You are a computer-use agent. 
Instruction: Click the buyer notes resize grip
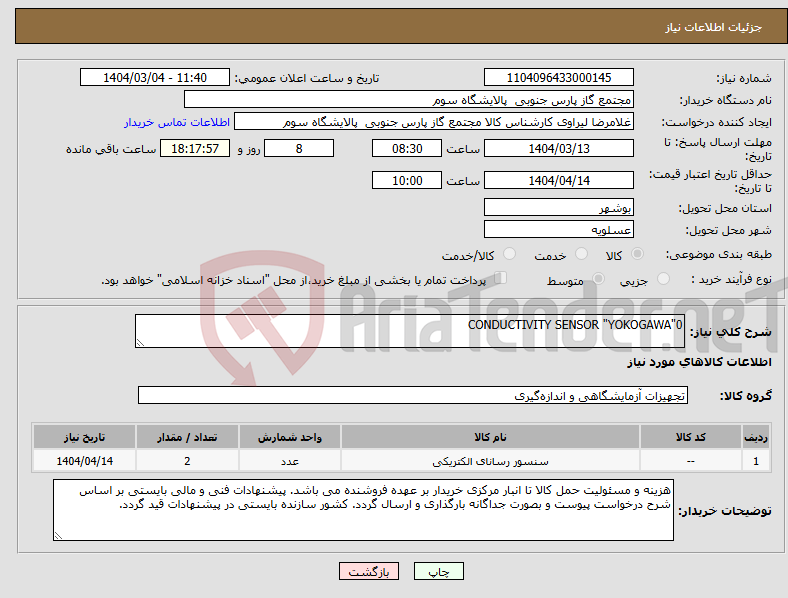click(58, 536)
